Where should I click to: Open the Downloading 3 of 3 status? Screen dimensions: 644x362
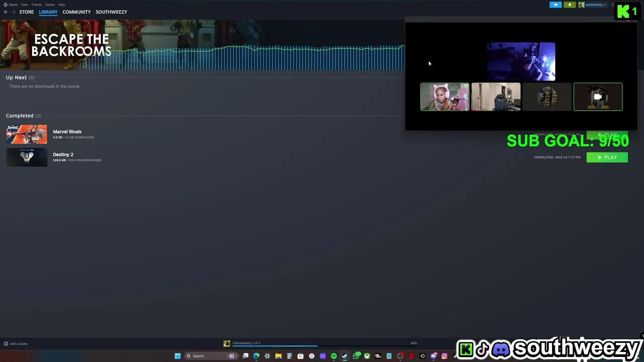click(246, 343)
